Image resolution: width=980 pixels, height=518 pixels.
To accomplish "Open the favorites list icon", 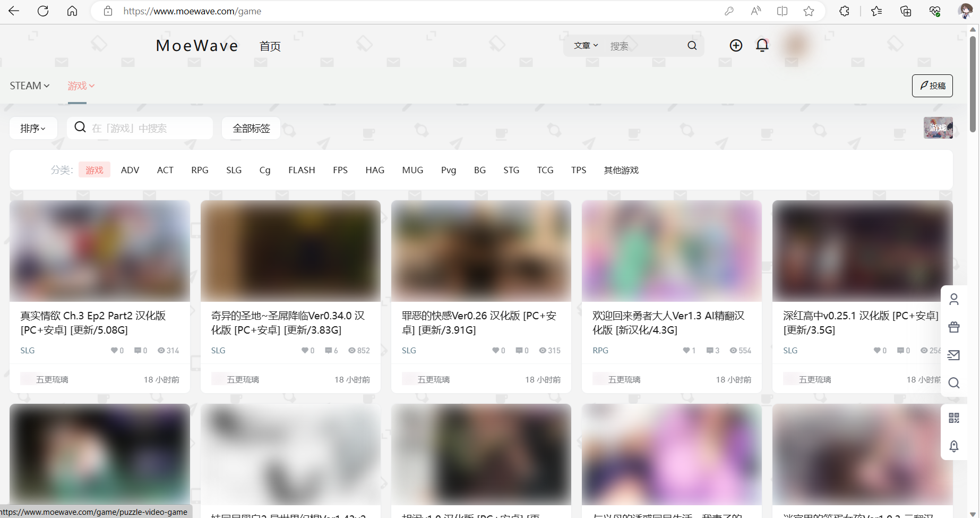I will click(x=876, y=11).
